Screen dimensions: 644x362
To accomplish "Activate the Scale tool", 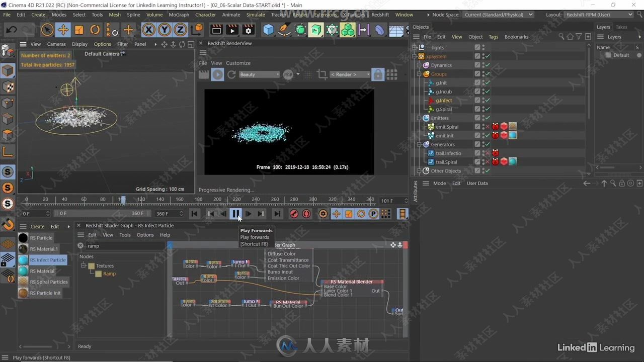I will pos(79,30).
